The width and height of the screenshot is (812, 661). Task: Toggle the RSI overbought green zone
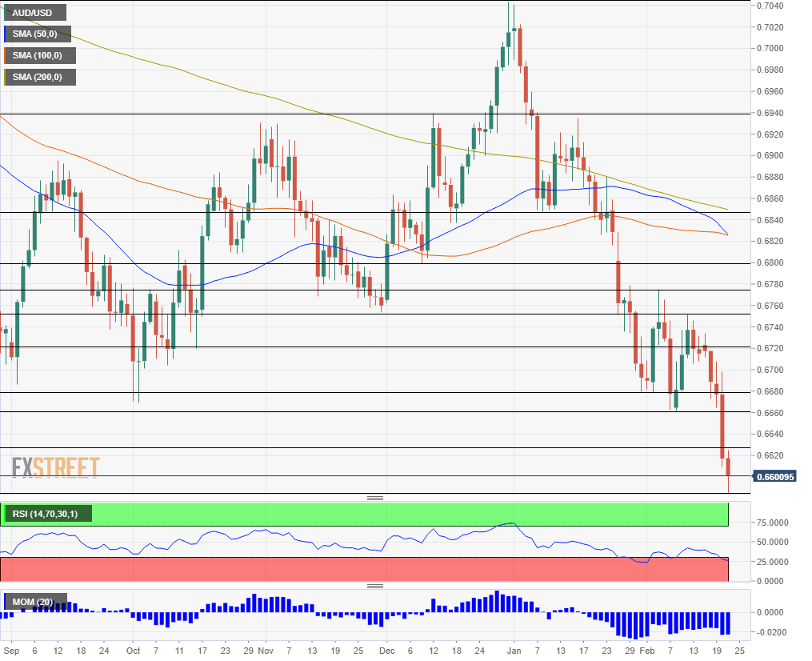click(x=400, y=513)
